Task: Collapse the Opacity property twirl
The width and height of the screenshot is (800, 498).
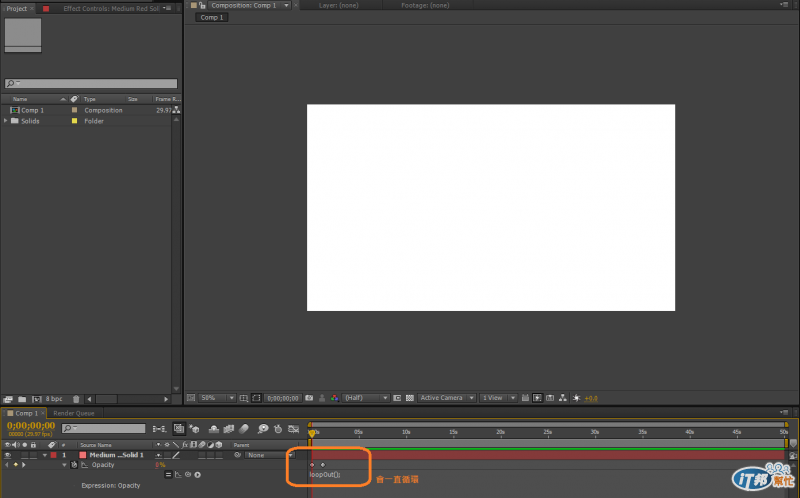Action: click(64, 465)
